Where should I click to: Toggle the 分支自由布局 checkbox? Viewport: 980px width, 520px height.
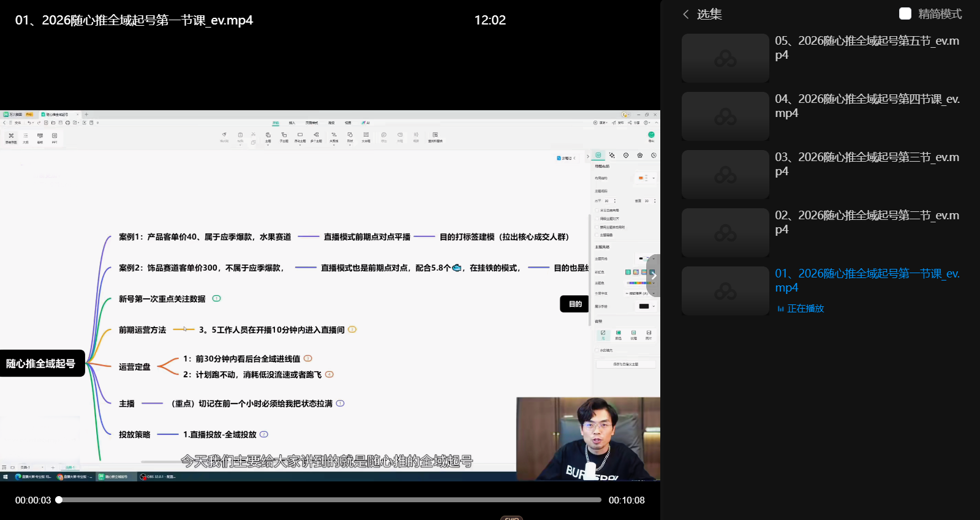(597, 211)
